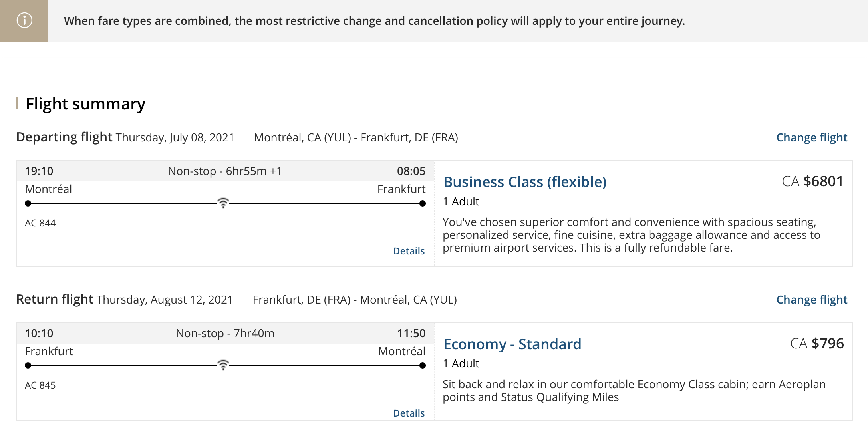Click the CA $796 fare price
This screenshot has height=427, width=868.
(817, 344)
